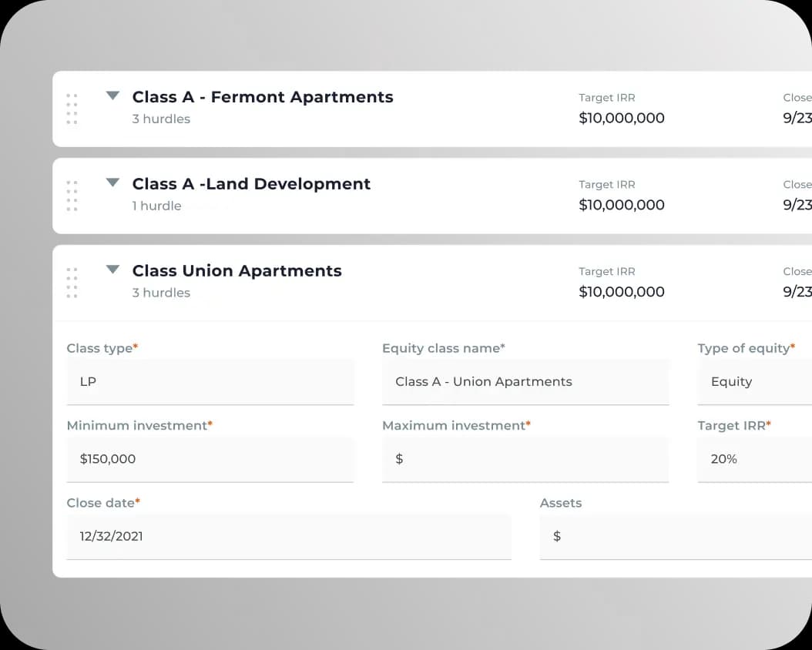The image size is (812, 650).
Task: Click the Class type field showing LP
Action: [210, 382]
